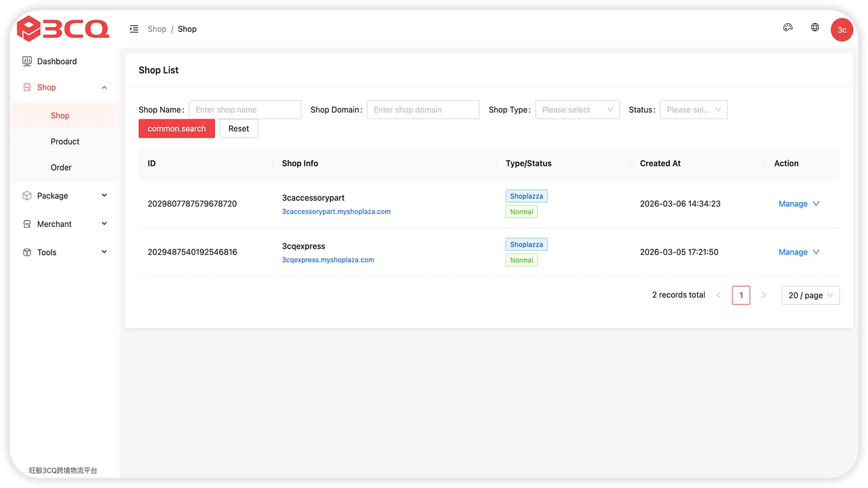868x488 pixels.
Task: Open the Status dropdown
Action: (693, 109)
